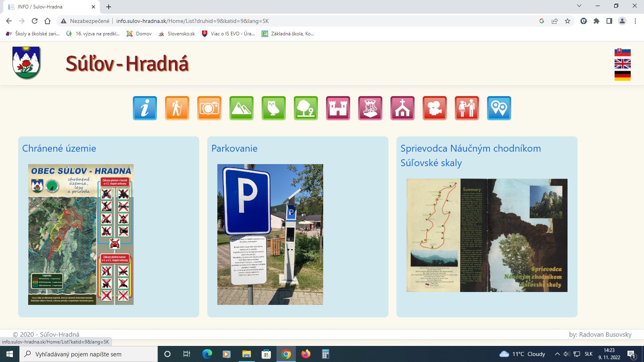
Task: Switch language to German flag
Action: pos(622,76)
